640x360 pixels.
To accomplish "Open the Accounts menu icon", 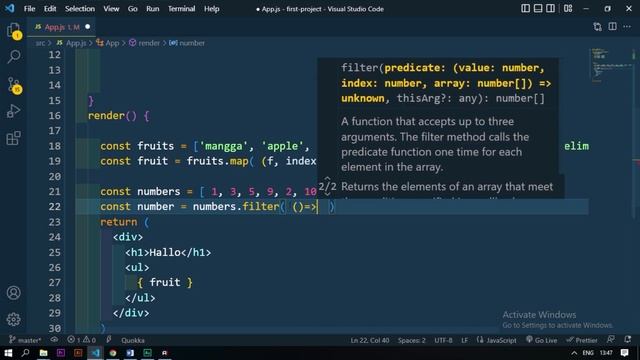I will pos(13,293).
